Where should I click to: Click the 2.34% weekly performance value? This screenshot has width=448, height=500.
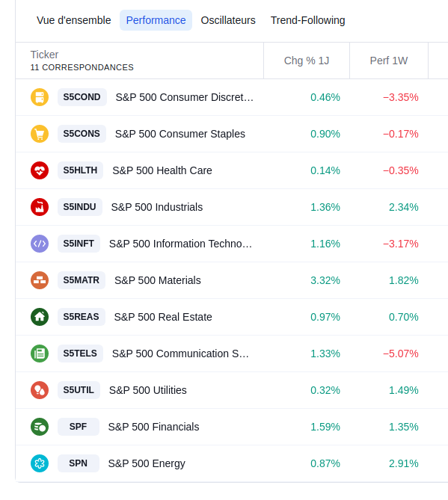click(x=403, y=208)
